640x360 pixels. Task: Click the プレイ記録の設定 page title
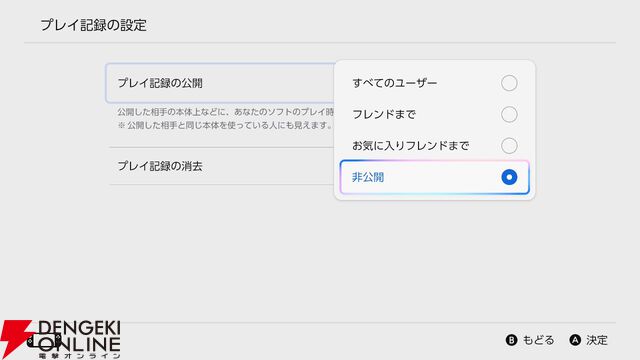[x=93, y=25]
